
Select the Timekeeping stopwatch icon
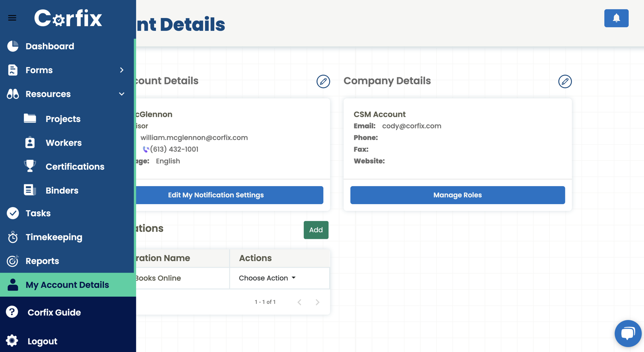click(12, 237)
